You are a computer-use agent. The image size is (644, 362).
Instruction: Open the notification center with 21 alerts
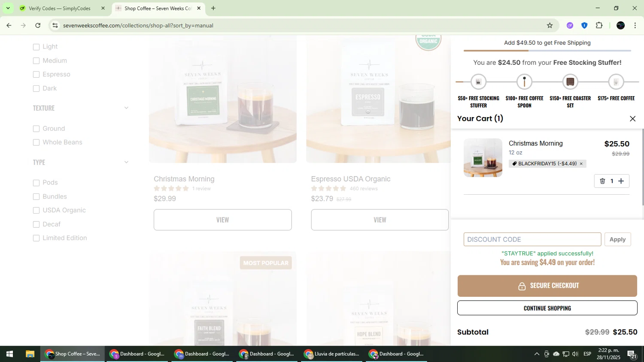point(632,354)
